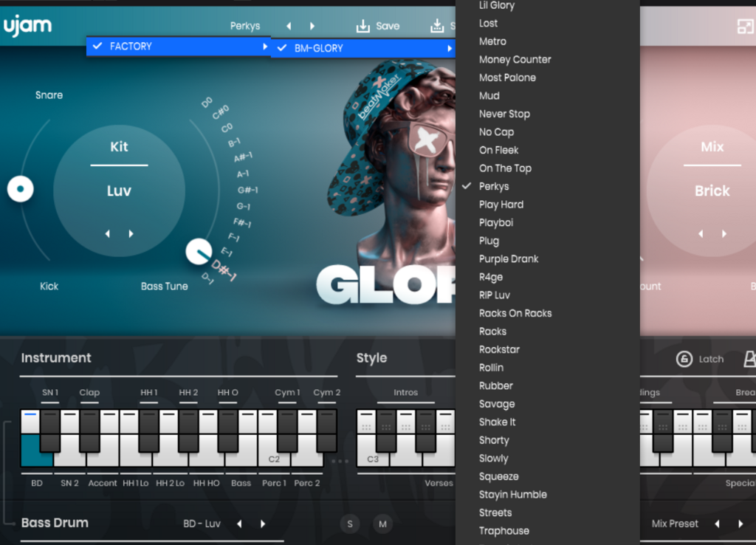756x545 pixels.
Task: Select next Kit with right arrow under Luv
Action: tap(131, 234)
